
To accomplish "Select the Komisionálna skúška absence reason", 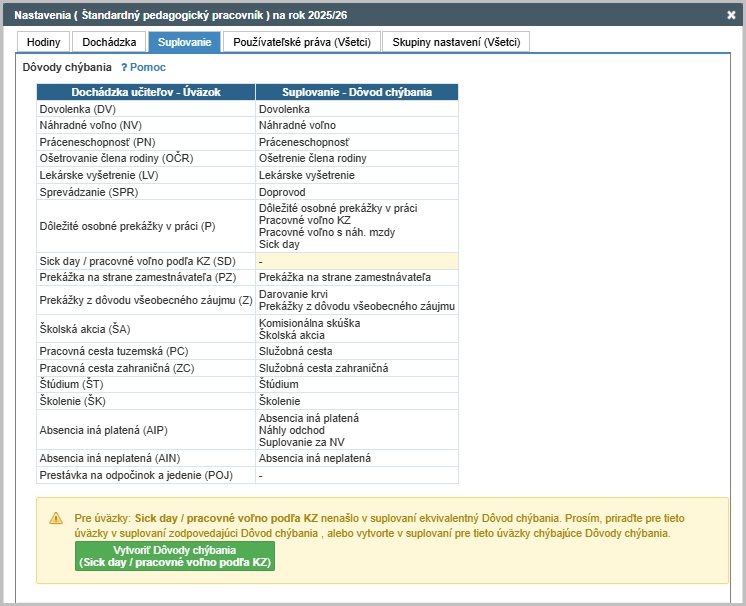I will (x=309, y=323).
